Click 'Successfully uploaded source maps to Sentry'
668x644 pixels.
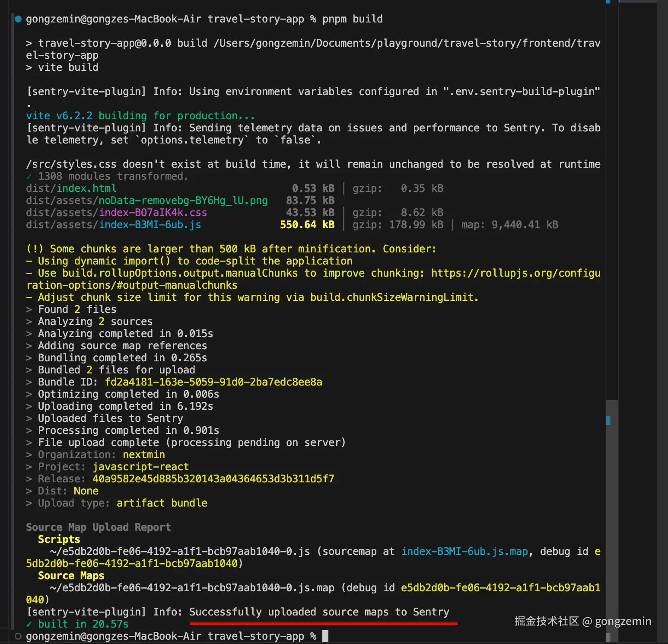319,612
